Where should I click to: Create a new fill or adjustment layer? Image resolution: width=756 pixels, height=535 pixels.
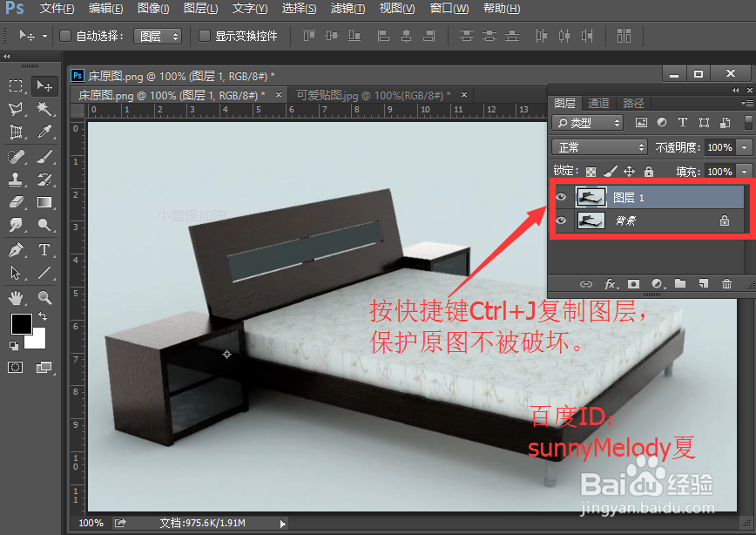[657, 284]
